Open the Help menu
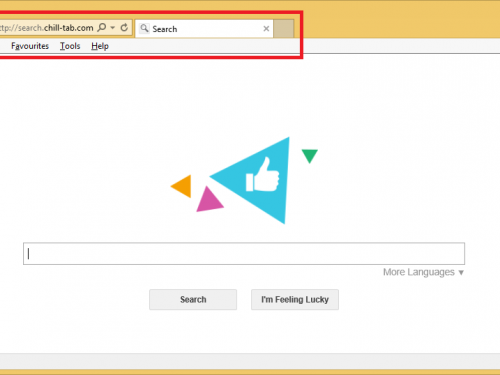The height and width of the screenshot is (375, 500). point(100,46)
